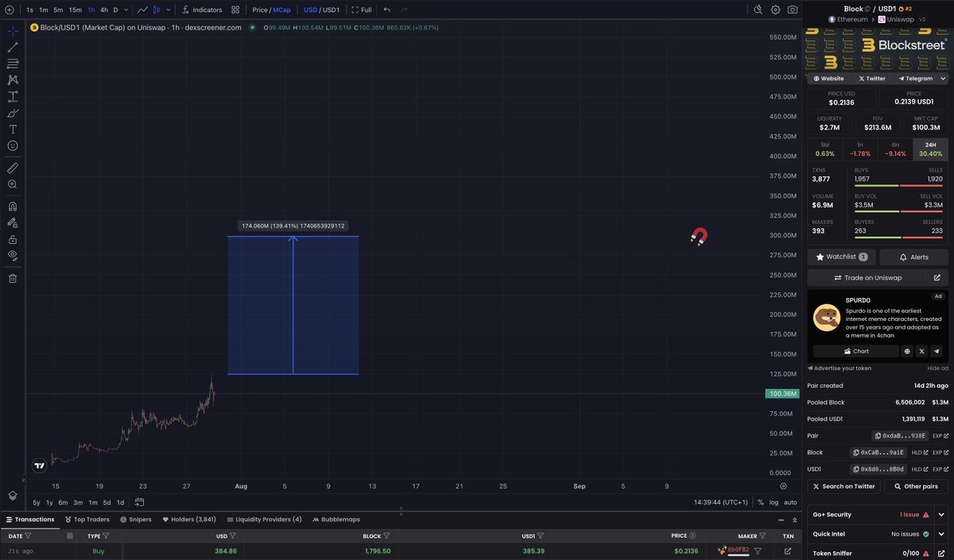Click Trade on Uniswap button
Screen dimensions: 954x560
(x=867, y=277)
